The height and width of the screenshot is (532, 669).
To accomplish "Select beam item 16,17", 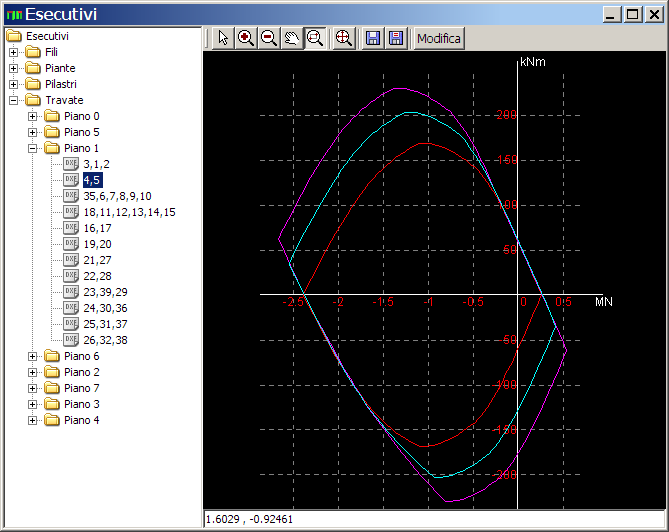I will click(97, 228).
